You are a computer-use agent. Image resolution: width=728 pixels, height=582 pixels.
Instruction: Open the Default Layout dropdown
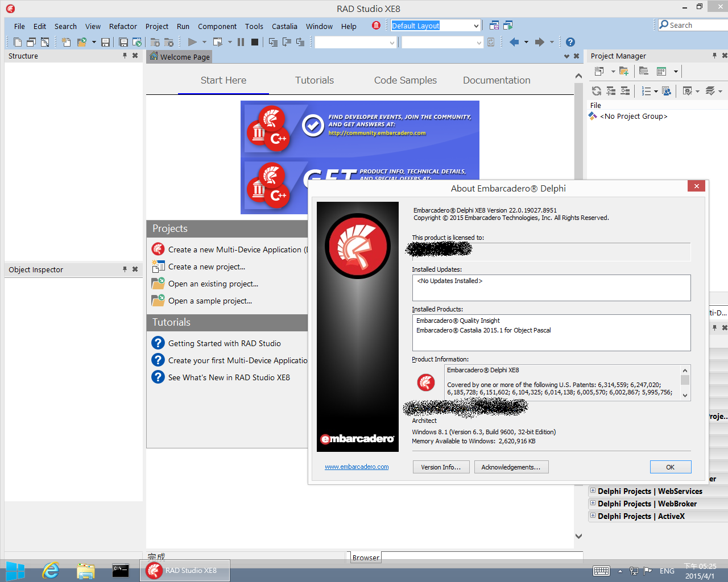476,26
